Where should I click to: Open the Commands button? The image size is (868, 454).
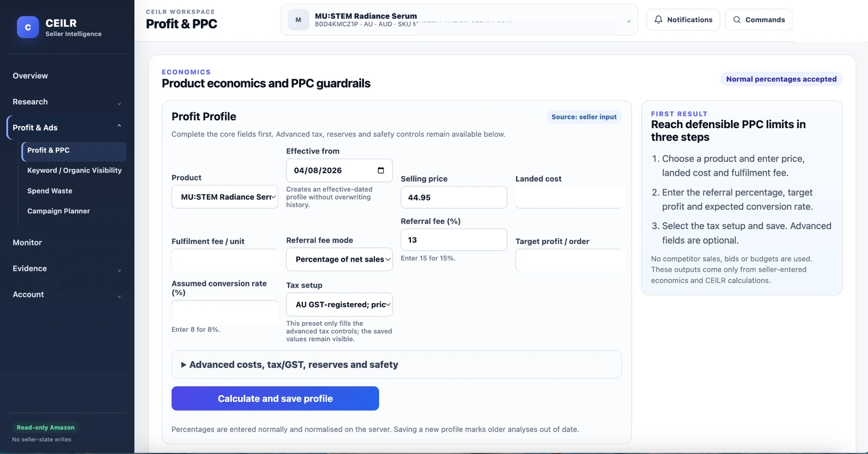[758, 20]
